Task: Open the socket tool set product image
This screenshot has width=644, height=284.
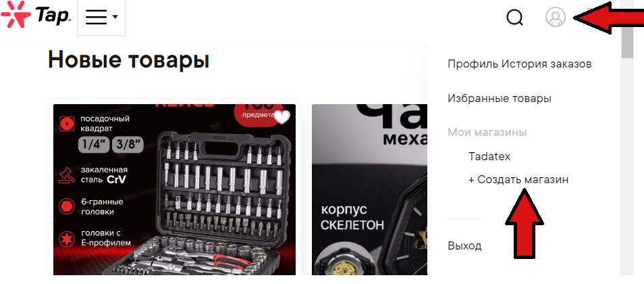Action: coord(175,189)
